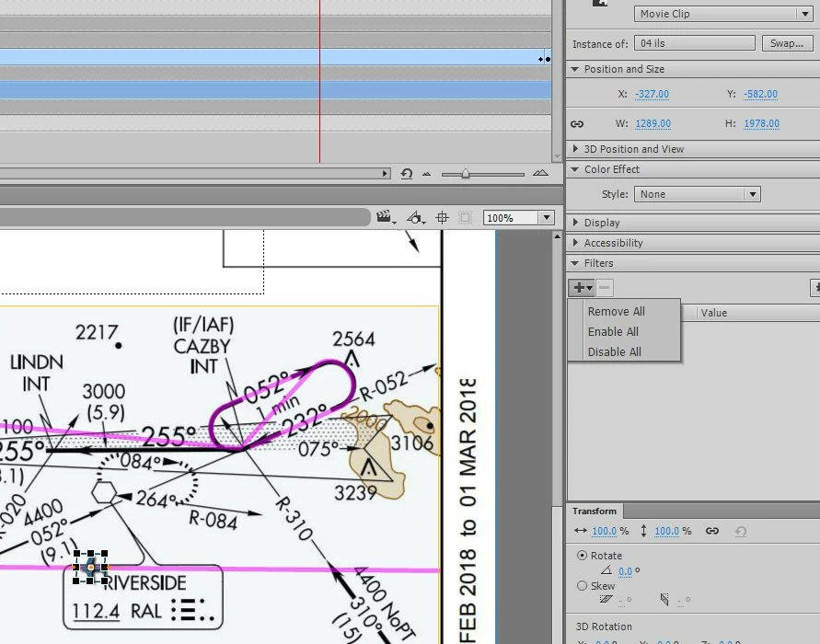
Task: Choose Remove All from filter menu
Action: pos(616,311)
